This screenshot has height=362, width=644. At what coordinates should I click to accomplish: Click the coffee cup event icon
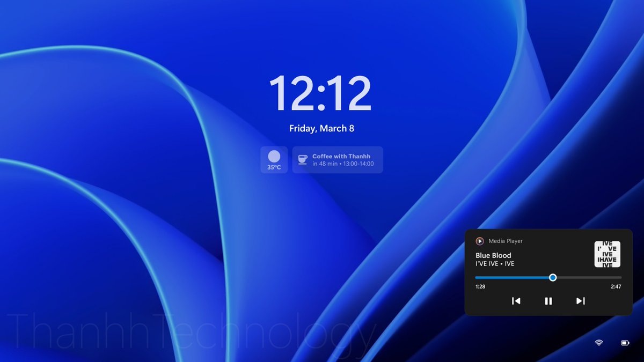[x=303, y=160]
